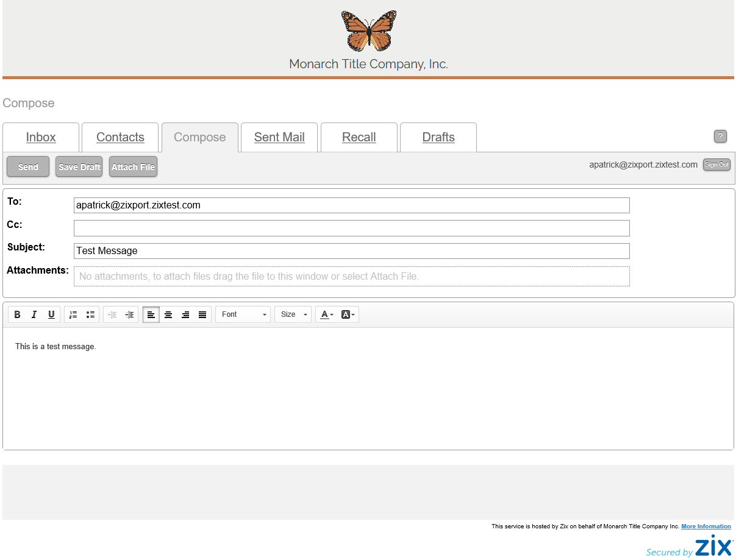The width and height of the screenshot is (736, 560).
Task: Sign out of the account
Action: click(716, 165)
